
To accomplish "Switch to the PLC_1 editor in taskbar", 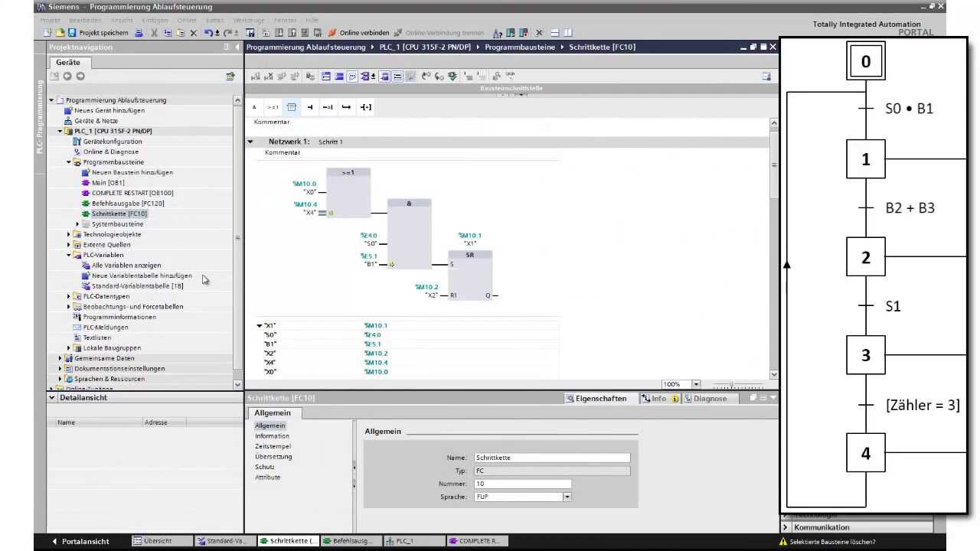I will [x=416, y=541].
